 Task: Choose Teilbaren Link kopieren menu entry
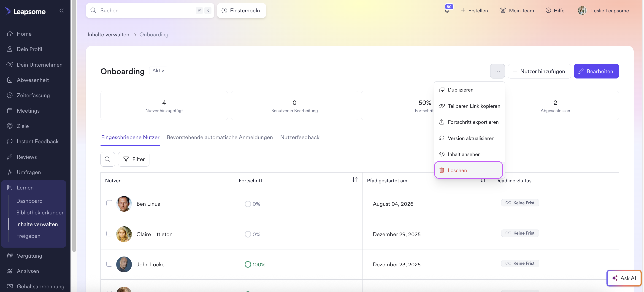(469, 106)
